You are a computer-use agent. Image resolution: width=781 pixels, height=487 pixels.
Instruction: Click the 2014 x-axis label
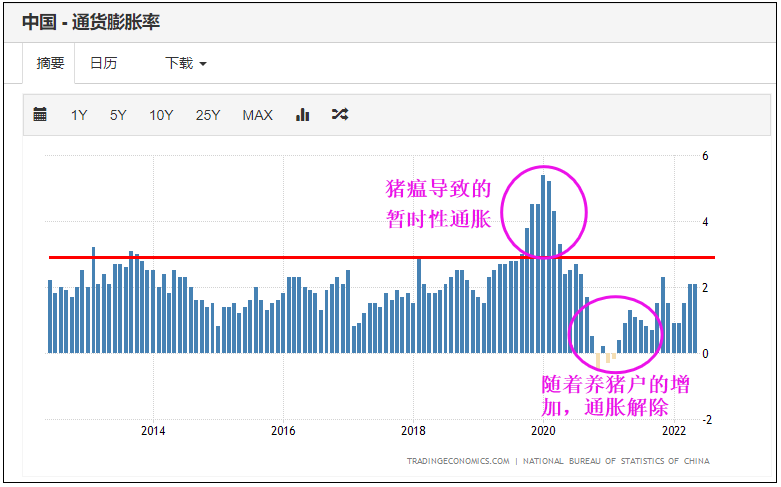click(x=153, y=431)
